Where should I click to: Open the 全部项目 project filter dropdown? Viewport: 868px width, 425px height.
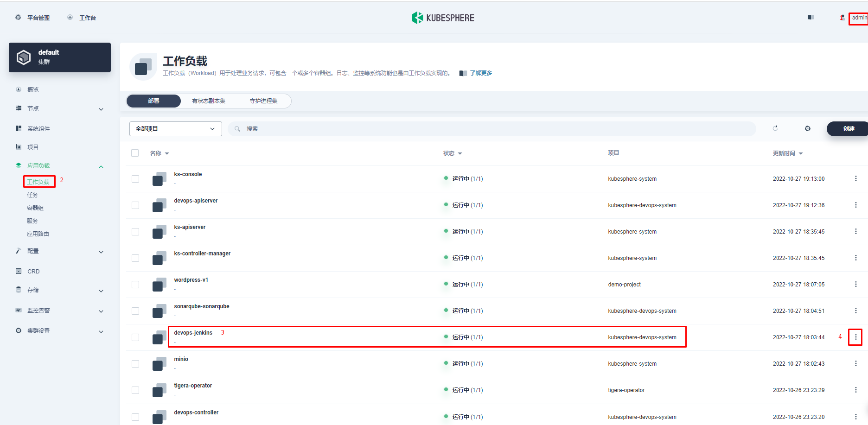click(175, 129)
